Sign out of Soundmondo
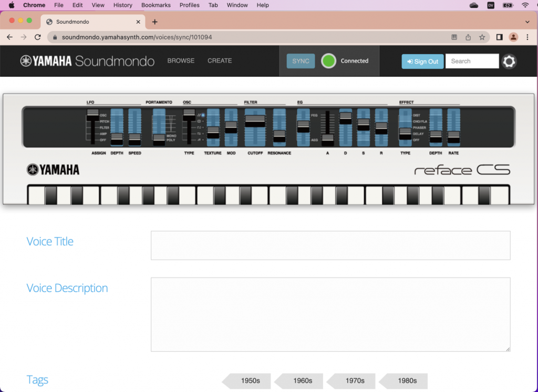Image resolution: width=538 pixels, height=392 pixels. (422, 61)
